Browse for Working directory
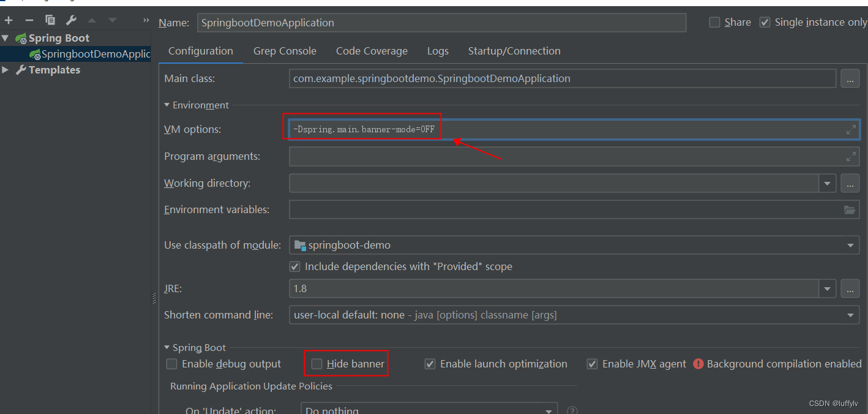 [850, 183]
